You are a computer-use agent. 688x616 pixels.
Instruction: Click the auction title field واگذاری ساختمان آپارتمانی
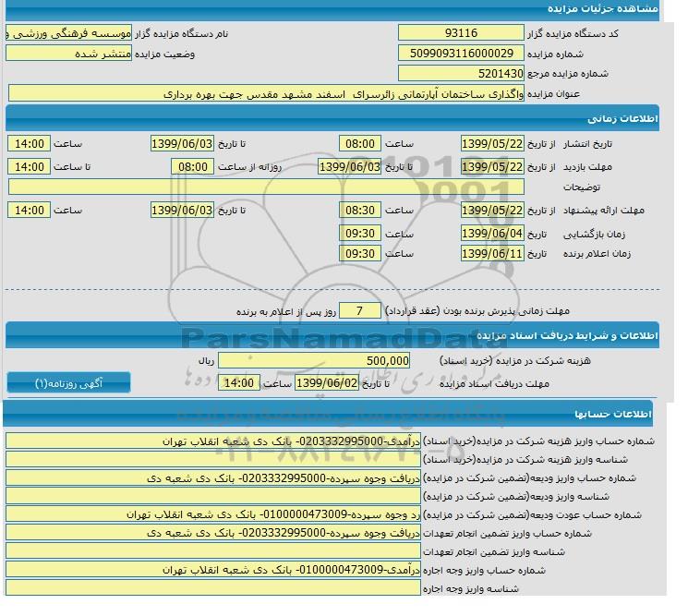click(x=266, y=94)
